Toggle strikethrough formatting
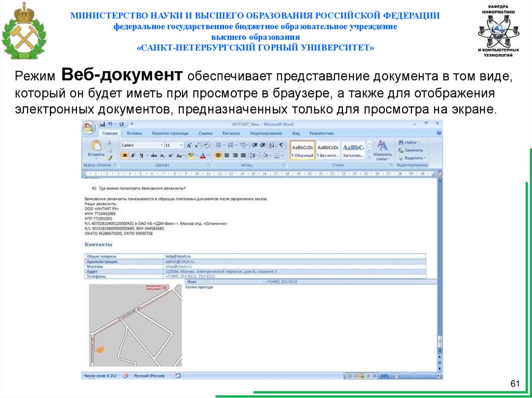The height and width of the screenshot is (398, 532). [154, 156]
